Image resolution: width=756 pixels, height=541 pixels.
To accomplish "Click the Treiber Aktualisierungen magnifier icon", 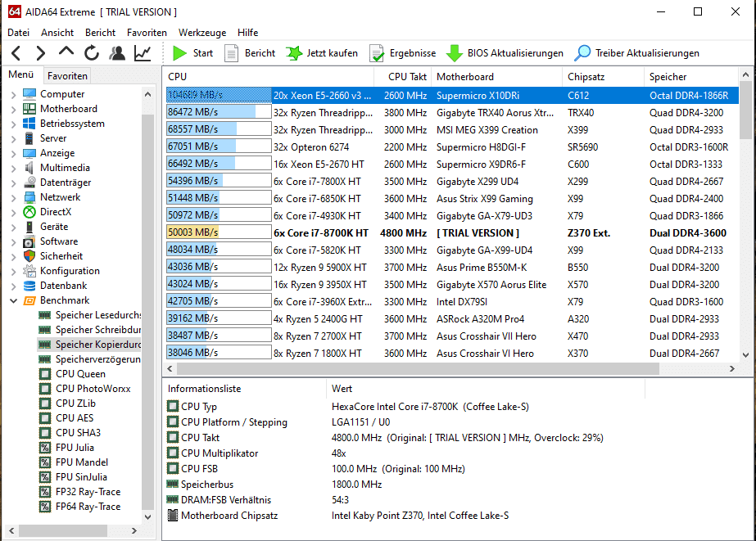I will click(x=582, y=53).
